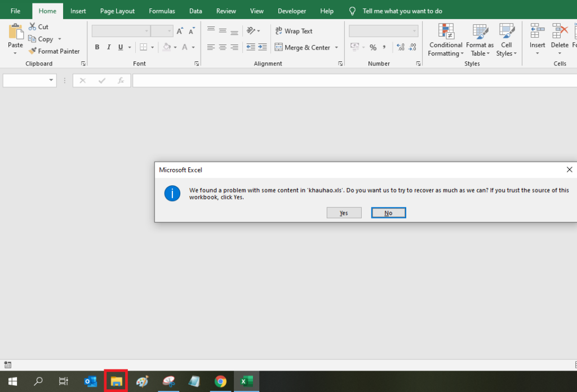This screenshot has height=392, width=577.
Task: Toggle underline formatting
Action: click(x=119, y=47)
